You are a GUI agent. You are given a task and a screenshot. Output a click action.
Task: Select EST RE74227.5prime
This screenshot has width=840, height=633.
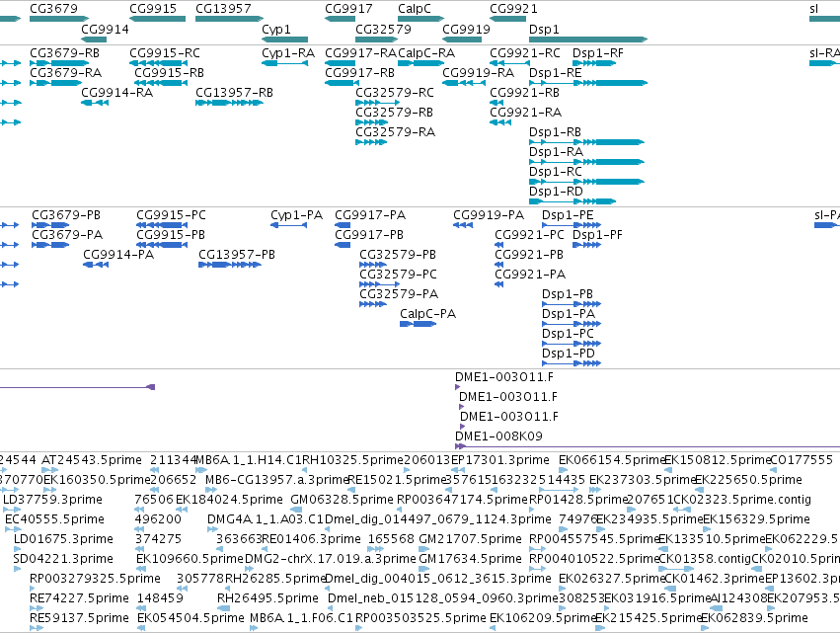pos(37,608)
